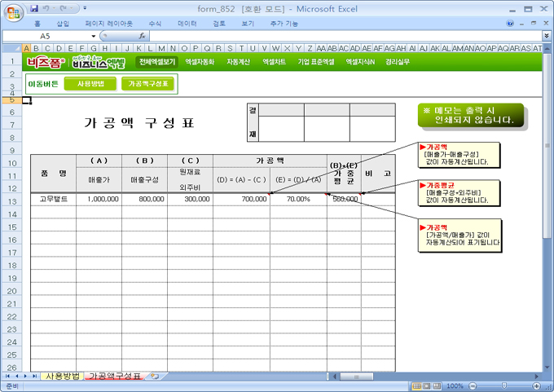Screen dimensions: 554x392
Task: Click the Office button logo
Action: point(11,11)
